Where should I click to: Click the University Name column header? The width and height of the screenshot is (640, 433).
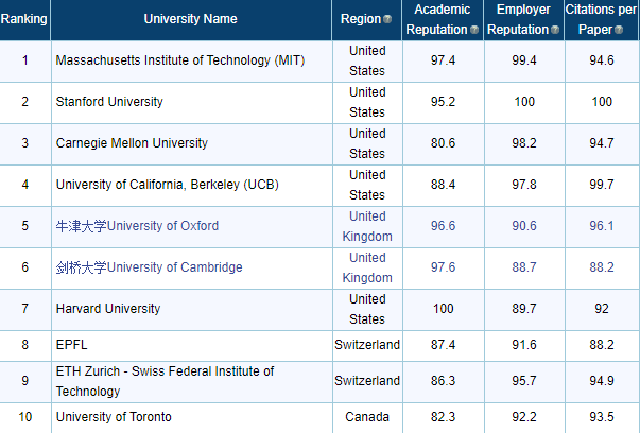pyautogui.click(x=191, y=19)
